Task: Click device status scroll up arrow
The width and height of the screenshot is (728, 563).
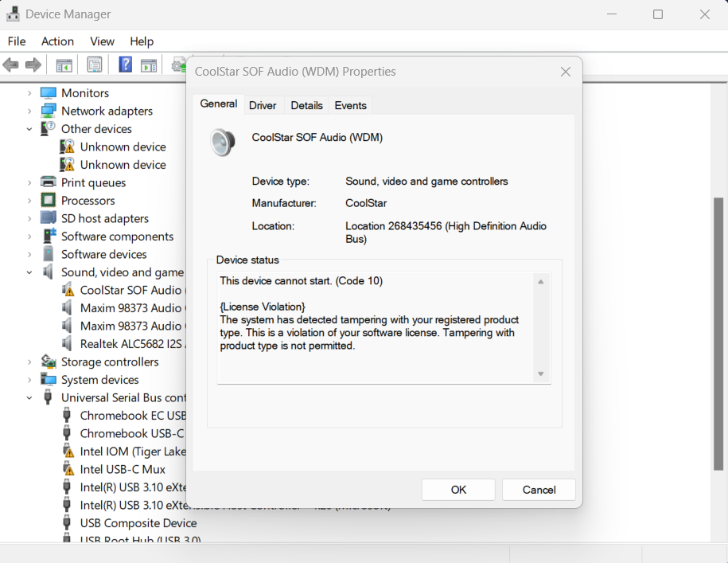Action: point(540,282)
